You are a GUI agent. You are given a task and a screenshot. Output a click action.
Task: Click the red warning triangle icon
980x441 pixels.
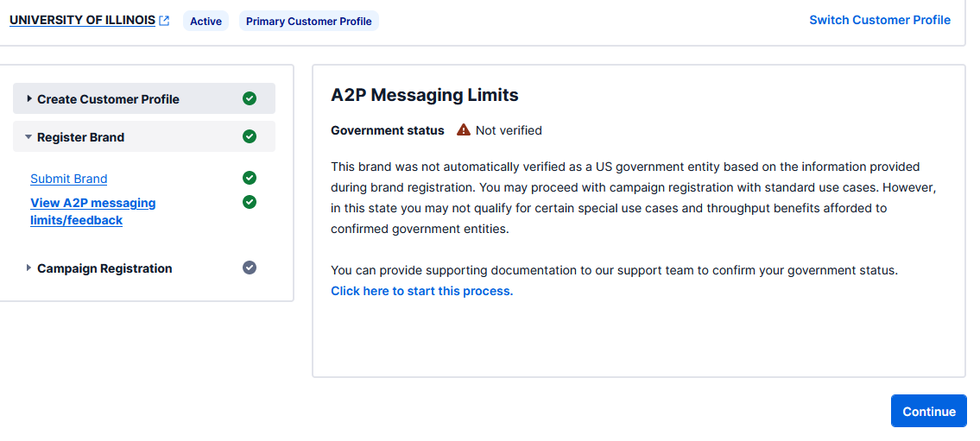pyautogui.click(x=464, y=130)
